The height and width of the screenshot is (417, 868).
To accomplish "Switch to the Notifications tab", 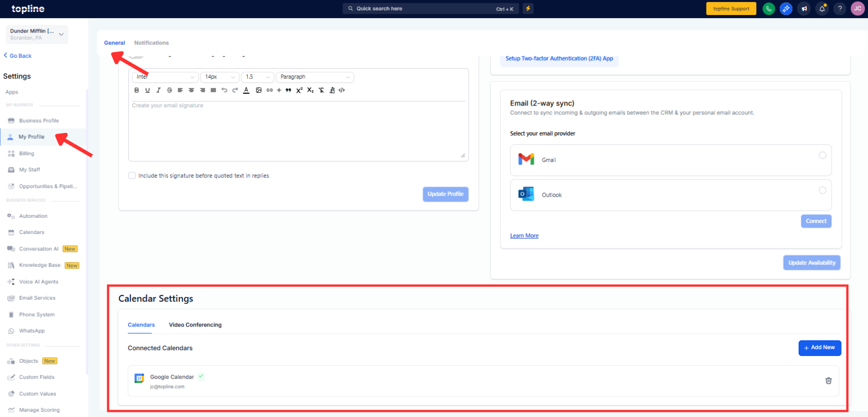I will (152, 43).
